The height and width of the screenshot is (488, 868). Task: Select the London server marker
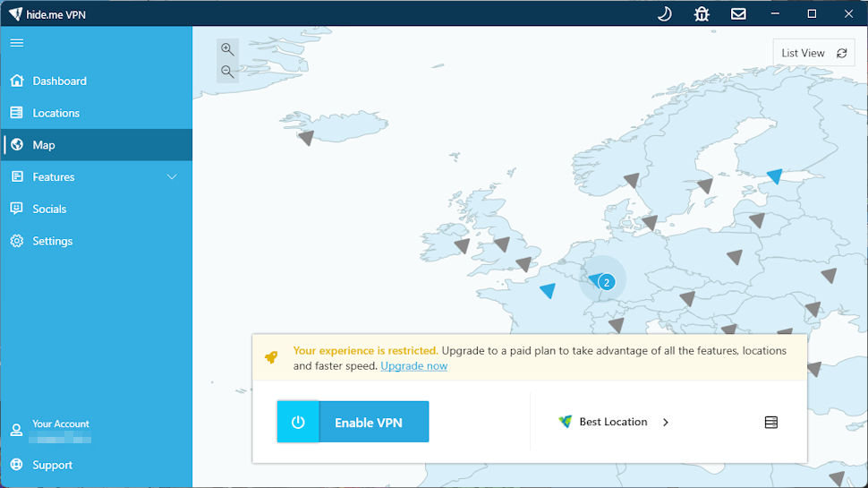coord(523,263)
